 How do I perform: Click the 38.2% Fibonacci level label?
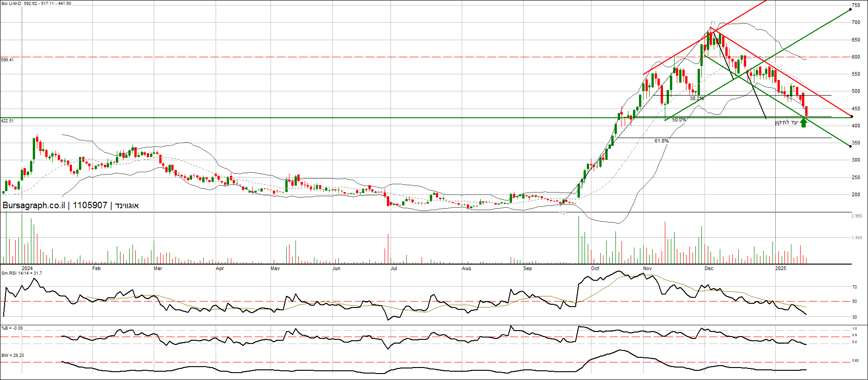point(697,98)
